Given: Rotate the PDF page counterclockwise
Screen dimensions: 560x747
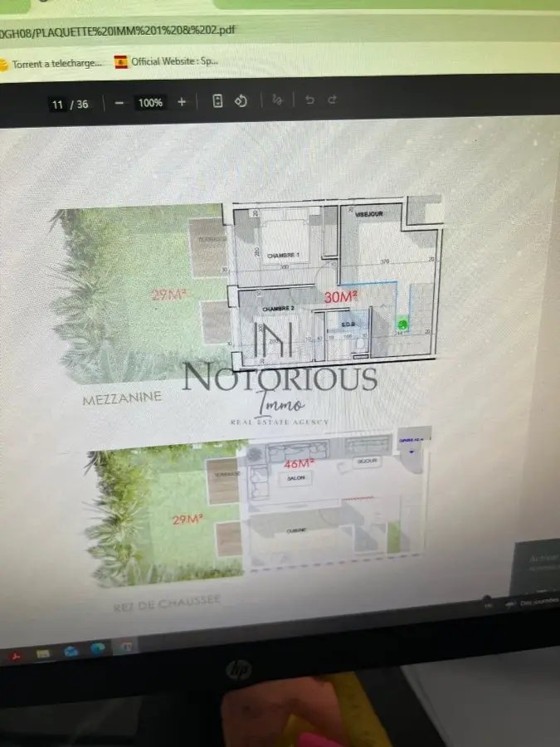Looking at the screenshot, I should tap(241, 100).
